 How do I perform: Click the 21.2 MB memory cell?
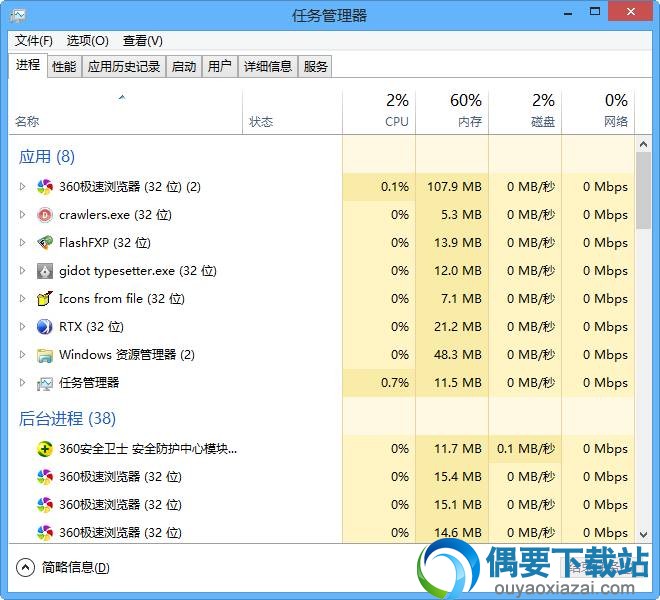click(452, 327)
